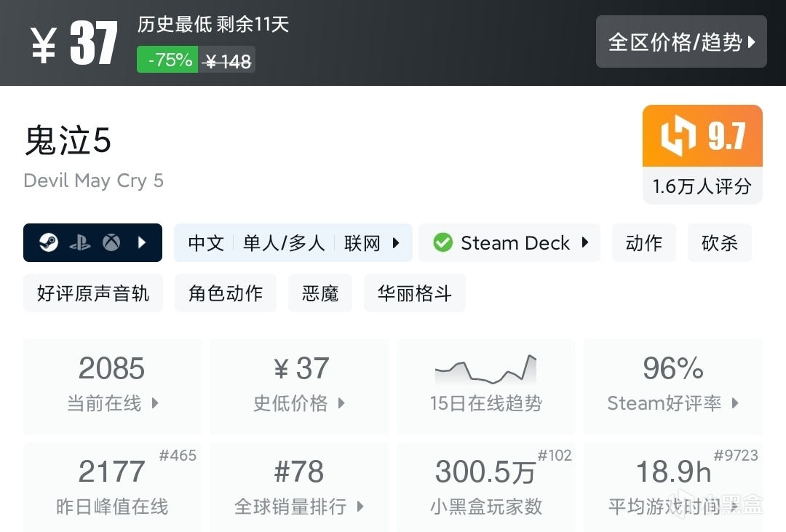Tap the 小黑盒玩家数 300.5万 card

tap(485, 488)
